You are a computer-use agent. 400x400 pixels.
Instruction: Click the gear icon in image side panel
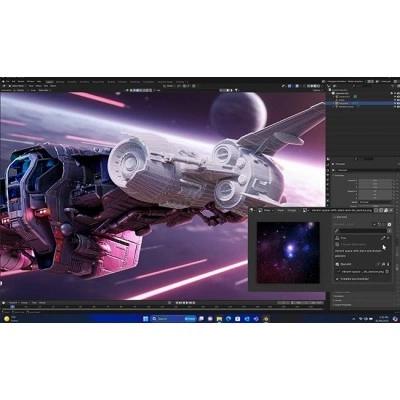tap(389, 224)
